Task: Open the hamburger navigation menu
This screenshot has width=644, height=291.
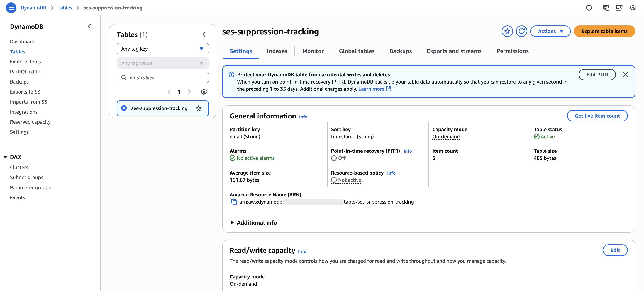Action: click(x=11, y=8)
